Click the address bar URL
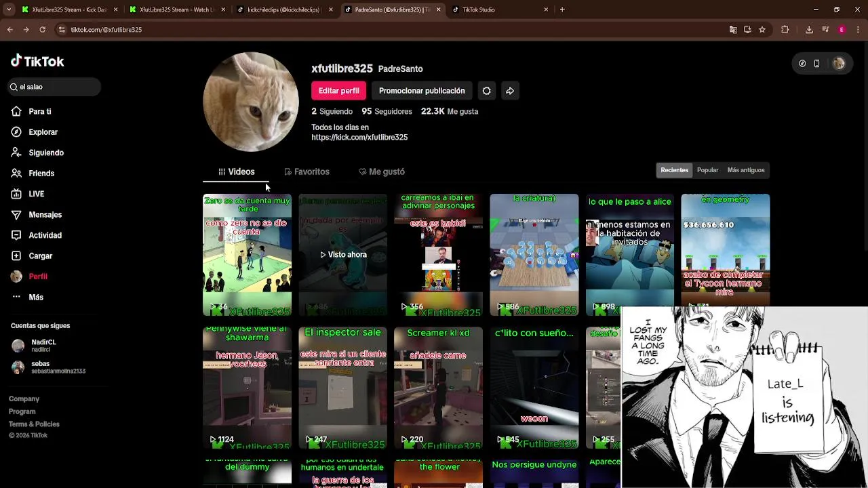 point(106,30)
